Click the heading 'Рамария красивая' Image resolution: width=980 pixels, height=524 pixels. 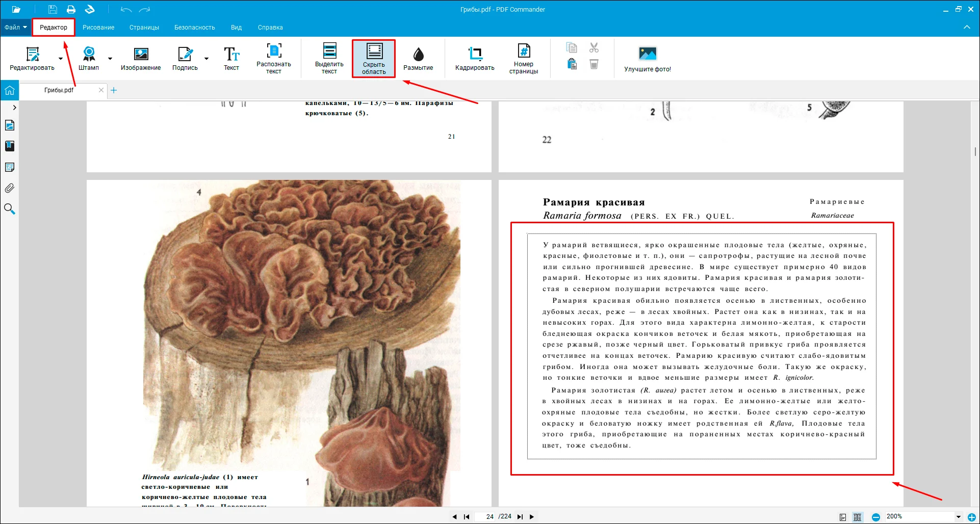pos(594,202)
